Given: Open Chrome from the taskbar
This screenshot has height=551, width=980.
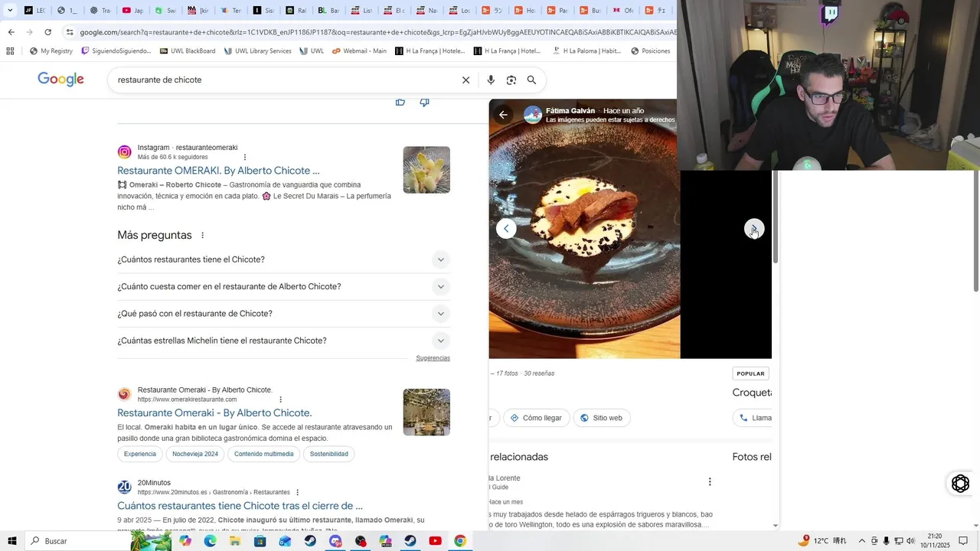Looking at the screenshot, I should [x=460, y=541].
